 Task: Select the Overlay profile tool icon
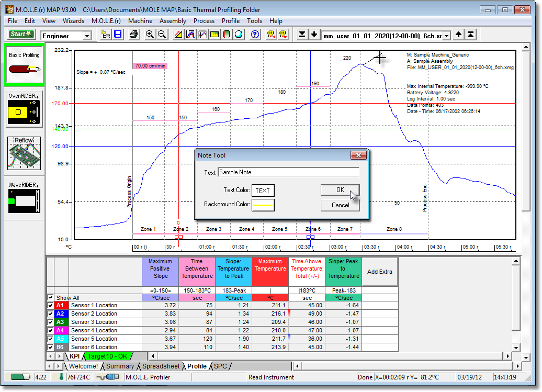[202, 35]
